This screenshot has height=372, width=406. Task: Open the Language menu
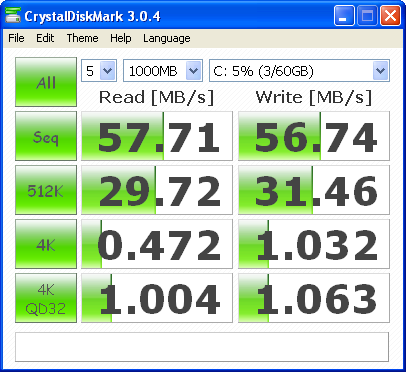167,38
